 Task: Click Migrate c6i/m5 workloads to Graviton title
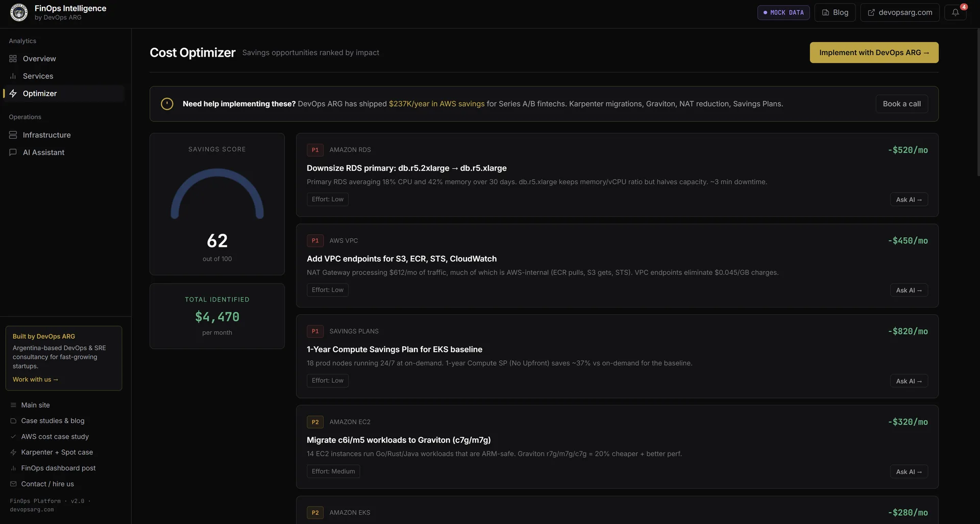[399, 440]
